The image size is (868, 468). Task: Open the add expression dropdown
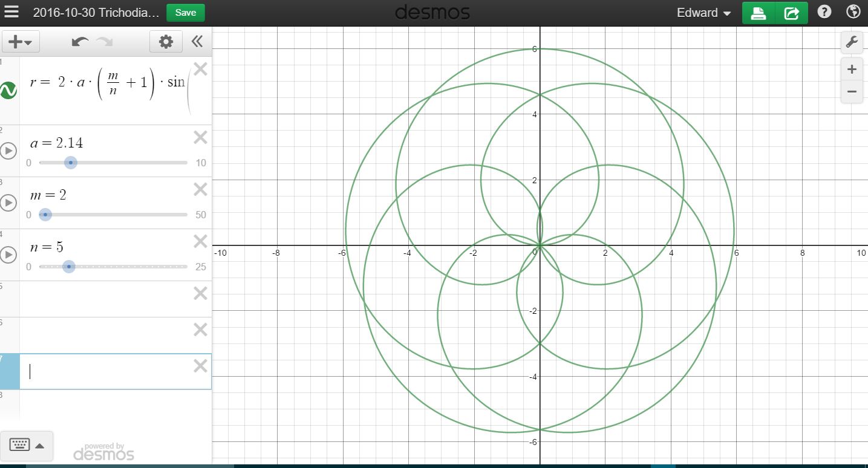point(21,41)
